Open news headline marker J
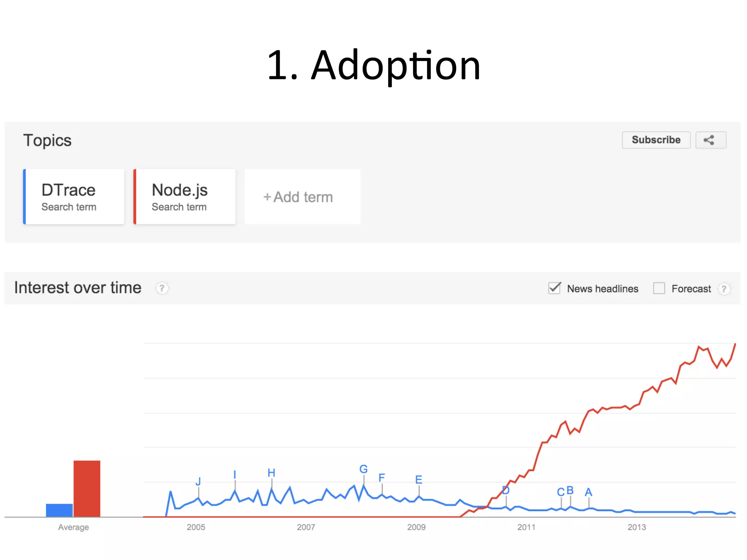 click(198, 481)
